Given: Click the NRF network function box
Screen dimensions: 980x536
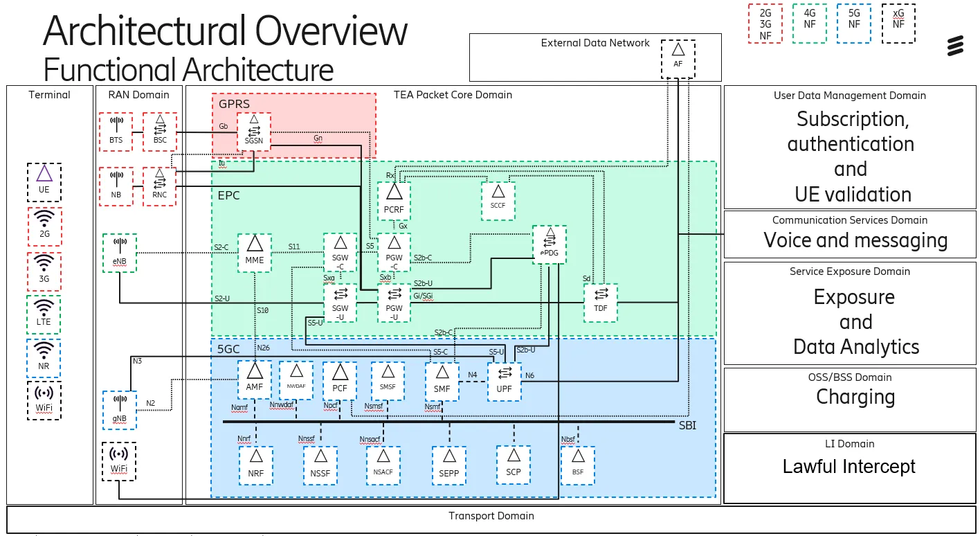Looking at the screenshot, I should (x=256, y=465).
